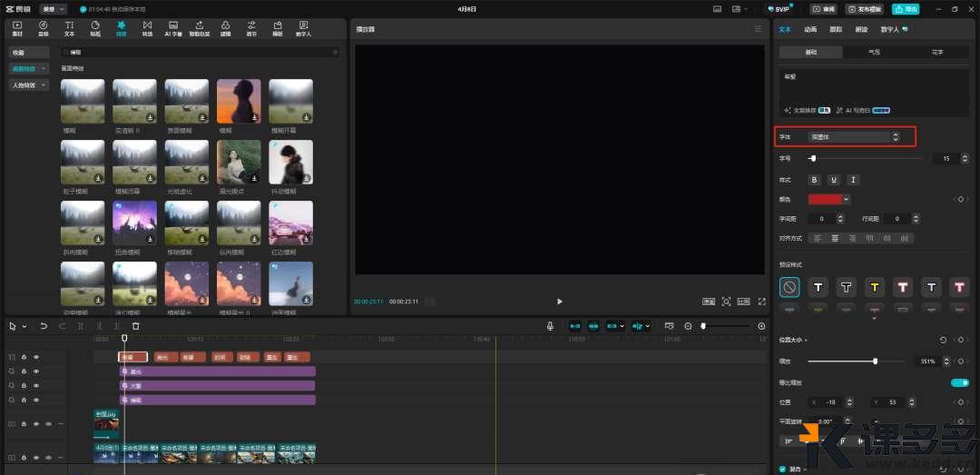Click the red text color swatch
The width and height of the screenshot is (980, 475).
pyautogui.click(x=825, y=200)
